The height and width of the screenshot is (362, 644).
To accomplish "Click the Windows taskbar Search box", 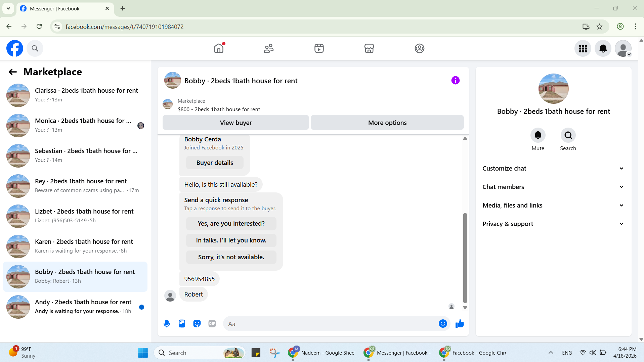I will coord(200,353).
